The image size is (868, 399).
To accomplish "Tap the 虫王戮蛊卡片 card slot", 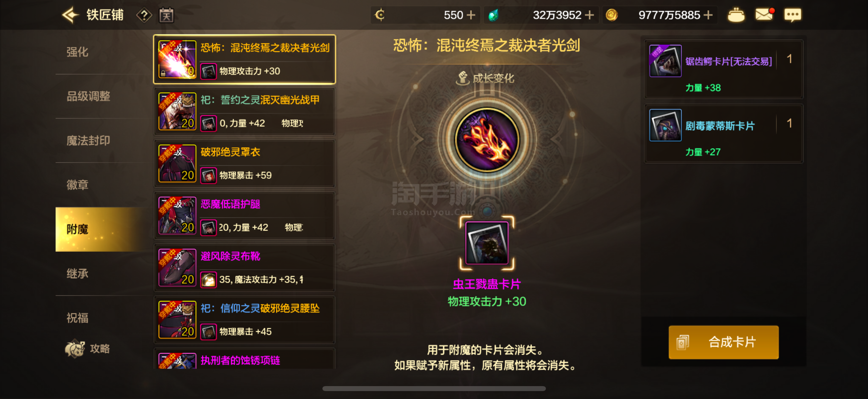I will tap(487, 243).
